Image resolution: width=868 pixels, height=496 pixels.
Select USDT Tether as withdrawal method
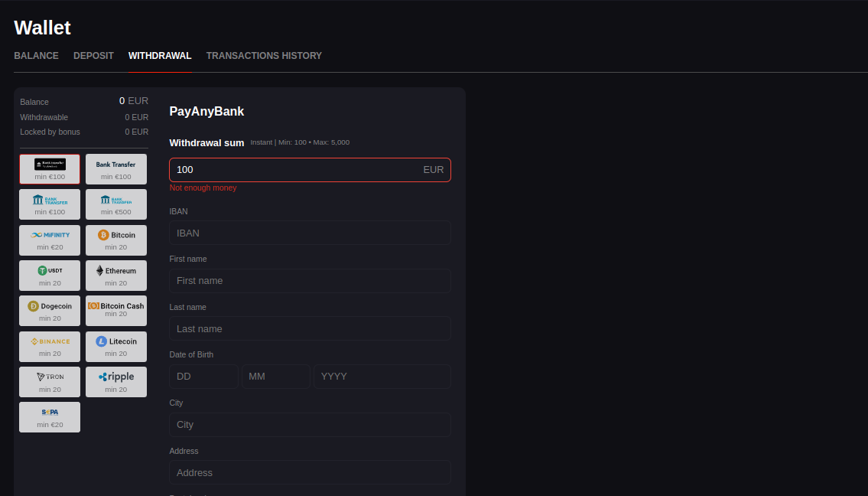[50, 275]
